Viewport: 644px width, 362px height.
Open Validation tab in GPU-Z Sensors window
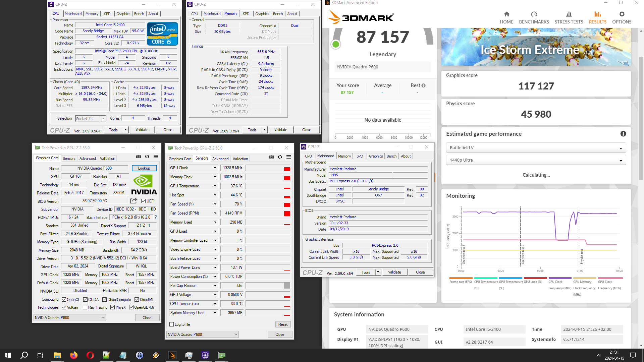[240, 159]
